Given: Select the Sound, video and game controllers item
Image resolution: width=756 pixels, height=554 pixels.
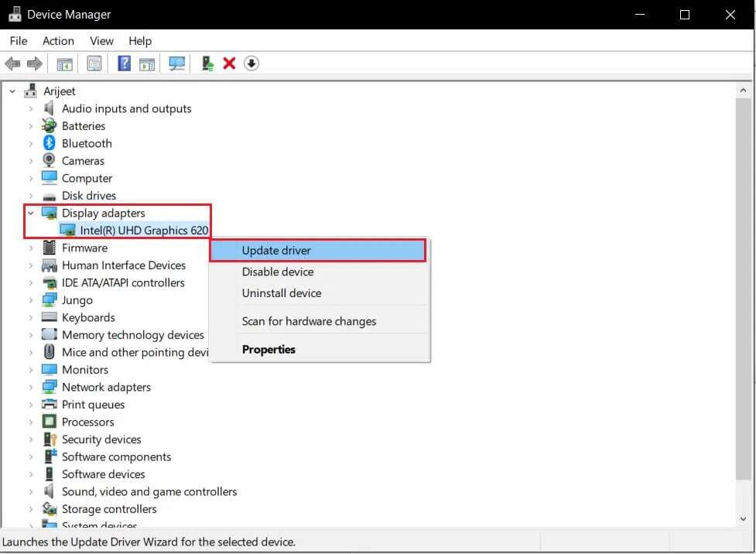Looking at the screenshot, I should (149, 491).
